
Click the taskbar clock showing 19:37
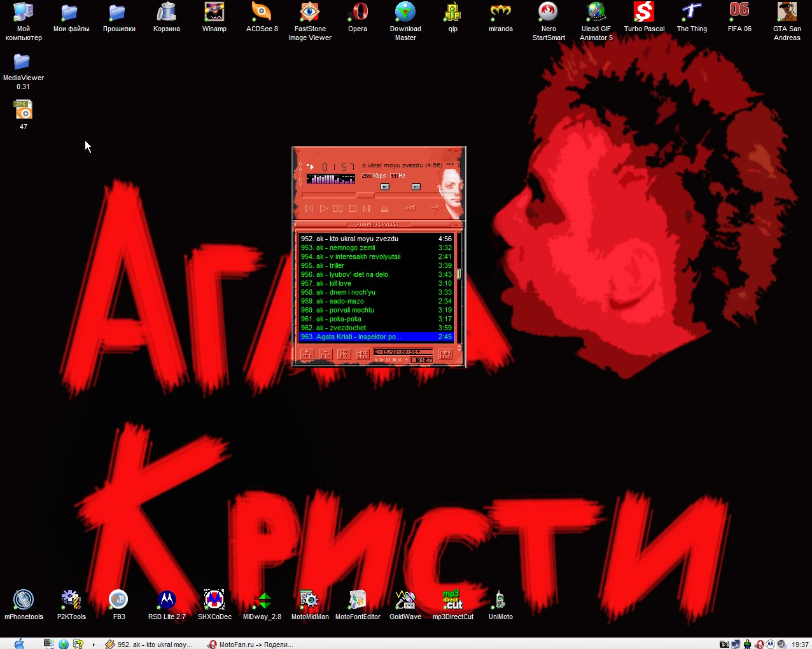click(800, 645)
